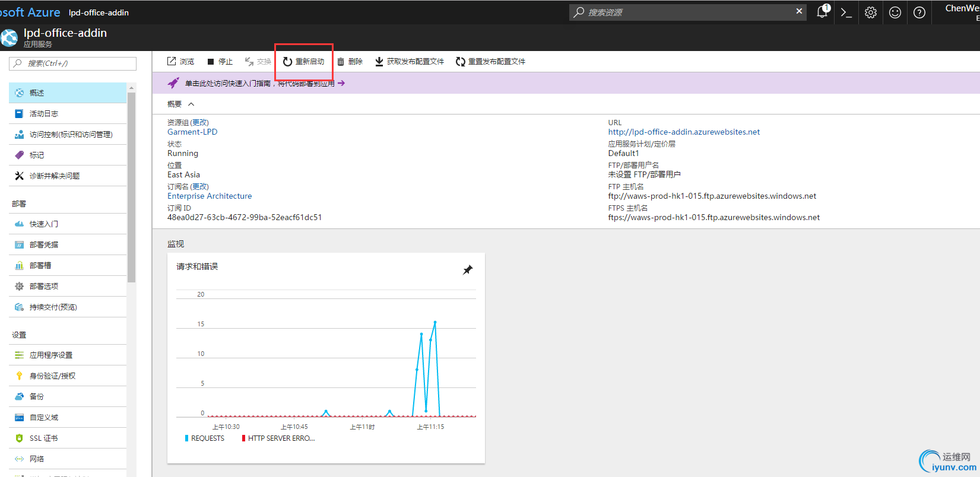Open 标记 tags menu item
The width and height of the screenshot is (980, 477).
point(68,155)
